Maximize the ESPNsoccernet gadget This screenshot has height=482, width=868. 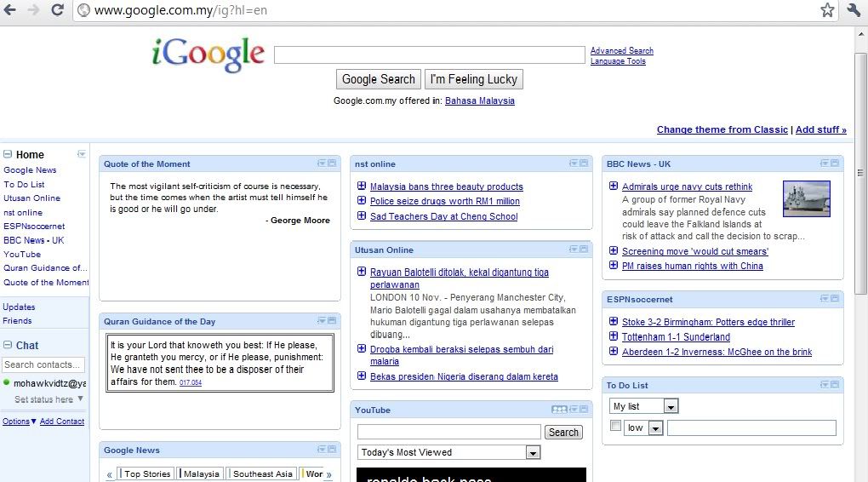835,299
